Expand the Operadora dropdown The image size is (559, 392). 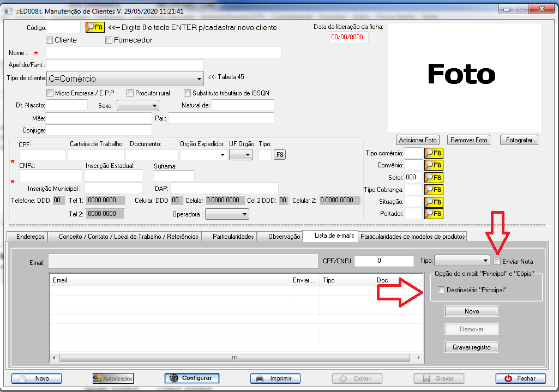(244, 214)
